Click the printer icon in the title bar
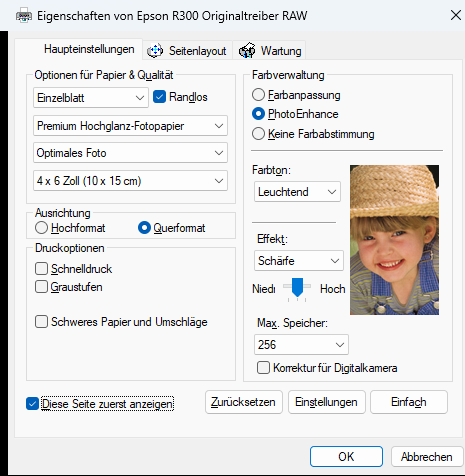The width and height of the screenshot is (465, 476). click(x=24, y=16)
